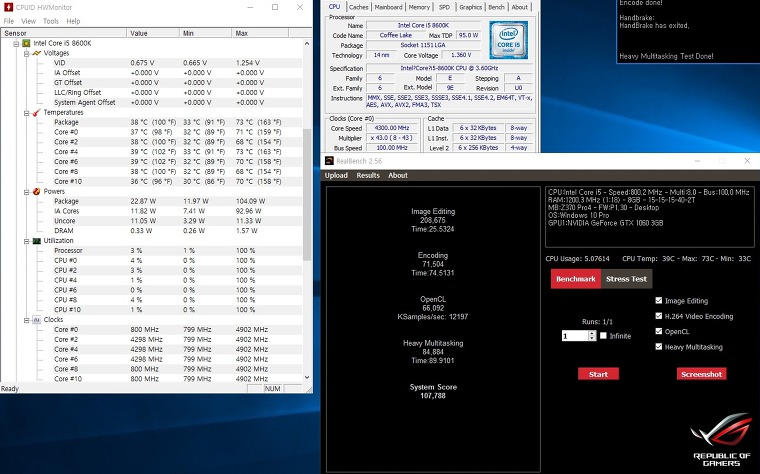Click the Republic of Gamers logo
The width and height of the screenshot is (760, 474).
coord(721,440)
